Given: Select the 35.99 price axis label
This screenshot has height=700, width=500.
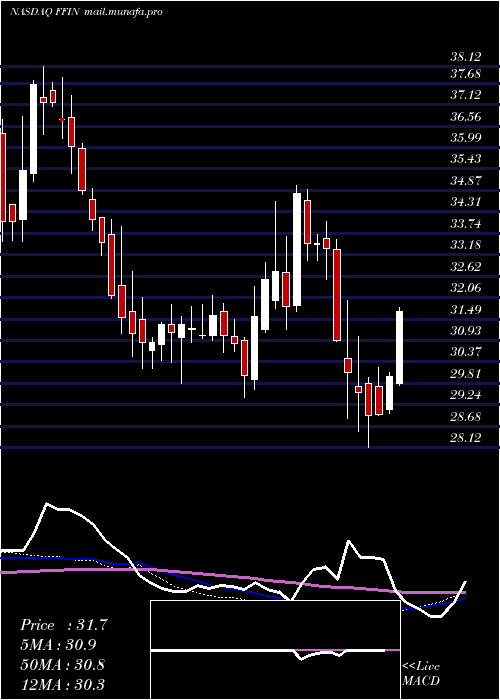Looking at the screenshot, I should click(x=466, y=138).
